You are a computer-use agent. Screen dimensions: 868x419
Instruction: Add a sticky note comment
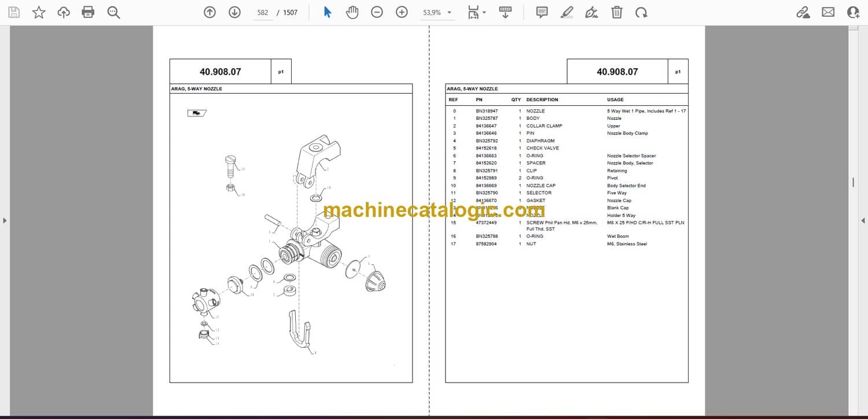(x=542, y=12)
